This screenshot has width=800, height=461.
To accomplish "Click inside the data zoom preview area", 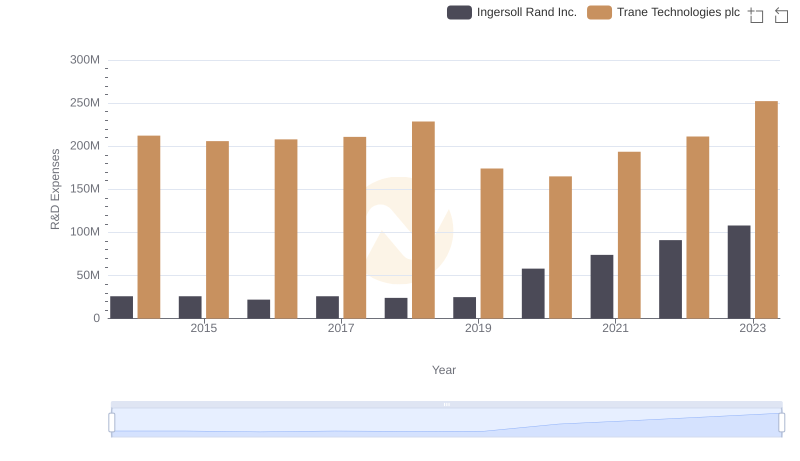I will click(446, 422).
